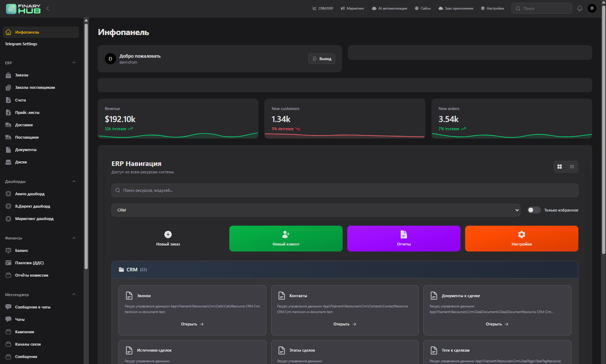This screenshot has width=606, height=364.
Task: Click the Доставки truck icon in sidebar
Action: [x=8, y=125]
